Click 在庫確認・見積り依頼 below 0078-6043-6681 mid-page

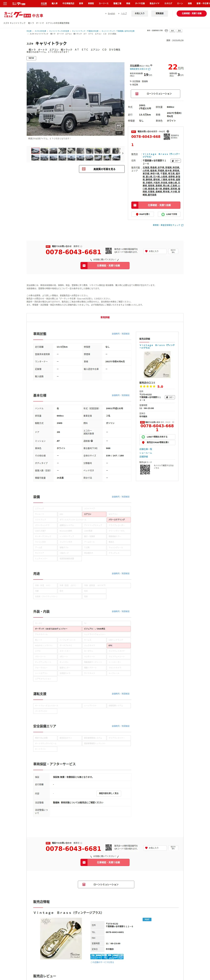[x=105, y=266]
